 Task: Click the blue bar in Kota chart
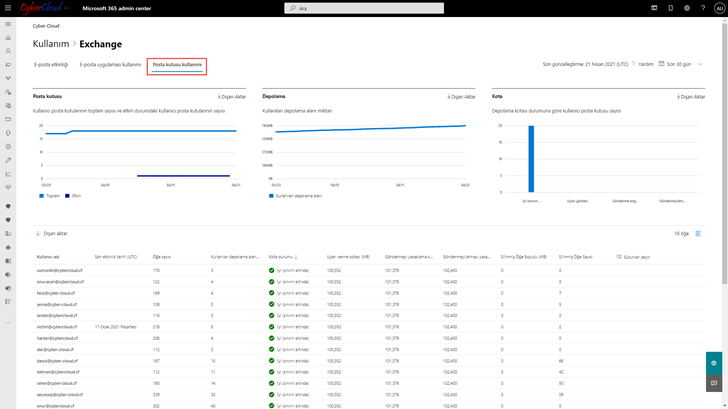pyautogui.click(x=531, y=158)
